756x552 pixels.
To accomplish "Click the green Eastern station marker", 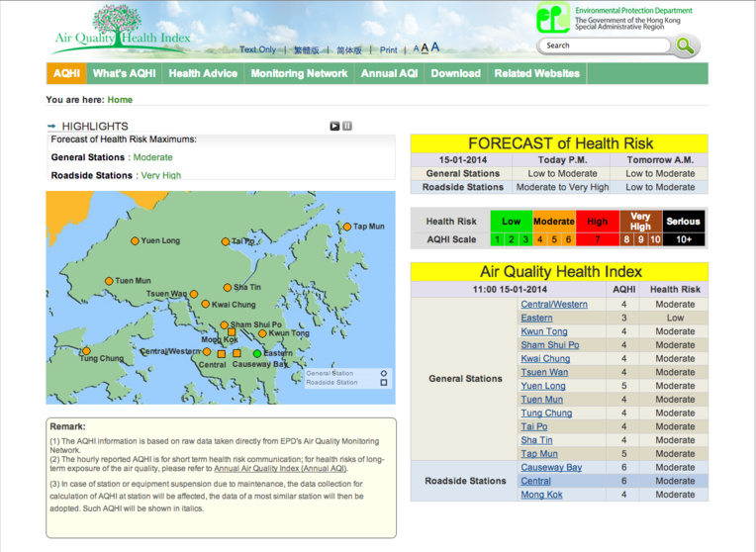I will coord(257,353).
